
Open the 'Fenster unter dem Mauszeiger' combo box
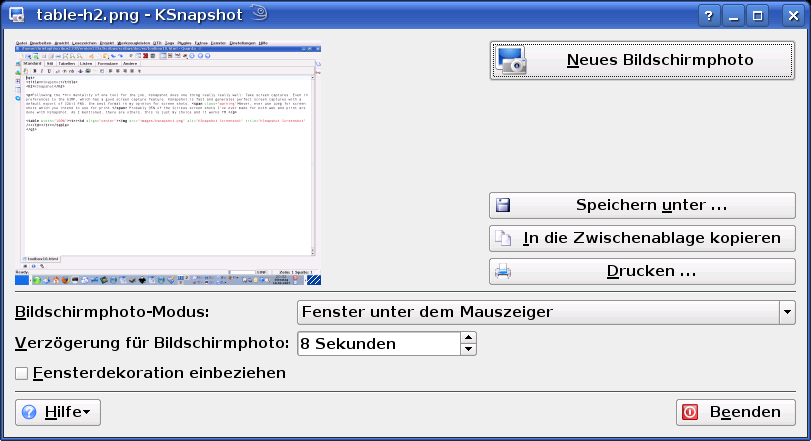pos(538,312)
